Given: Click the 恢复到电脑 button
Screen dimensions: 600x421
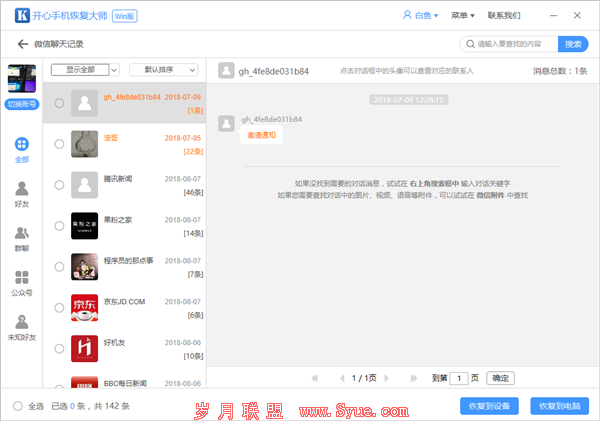Looking at the screenshot, I should click(559, 406).
